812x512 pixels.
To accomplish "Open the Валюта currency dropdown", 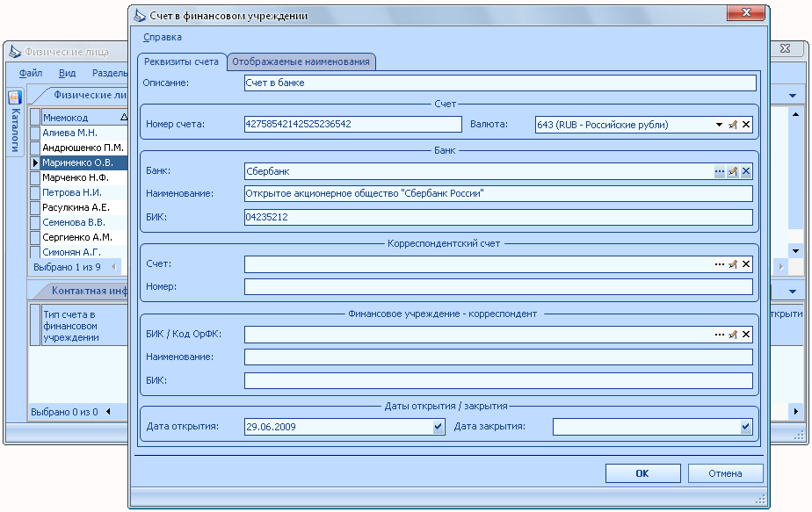I will 719,124.
